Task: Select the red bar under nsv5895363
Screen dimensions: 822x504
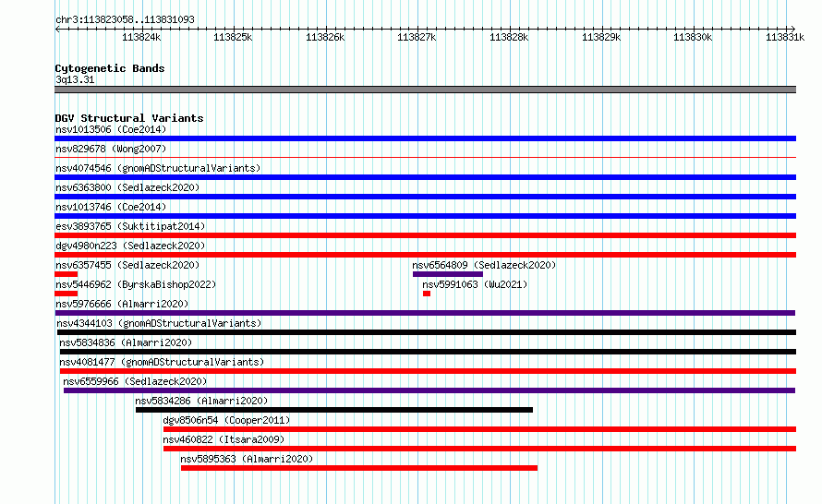Action: click(359, 468)
